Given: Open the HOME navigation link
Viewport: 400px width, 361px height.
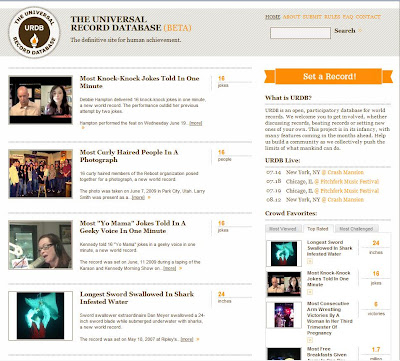Looking at the screenshot, I should [273, 17].
